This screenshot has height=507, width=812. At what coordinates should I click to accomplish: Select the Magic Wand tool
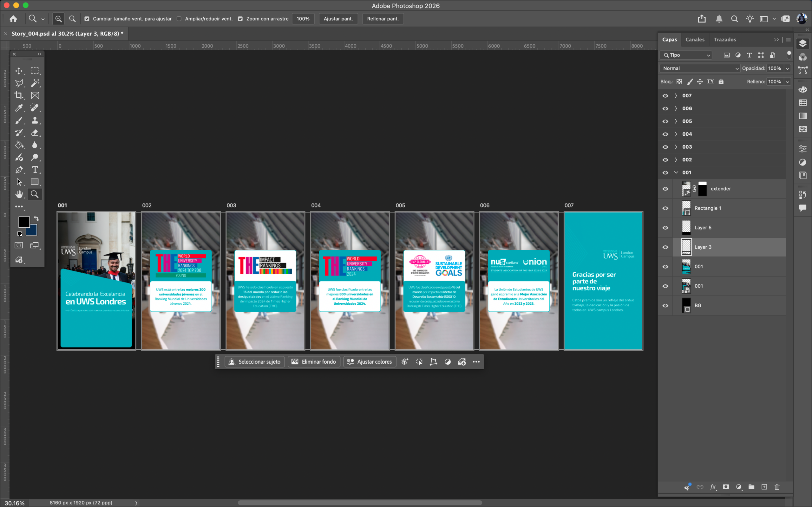tap(35, 83)
